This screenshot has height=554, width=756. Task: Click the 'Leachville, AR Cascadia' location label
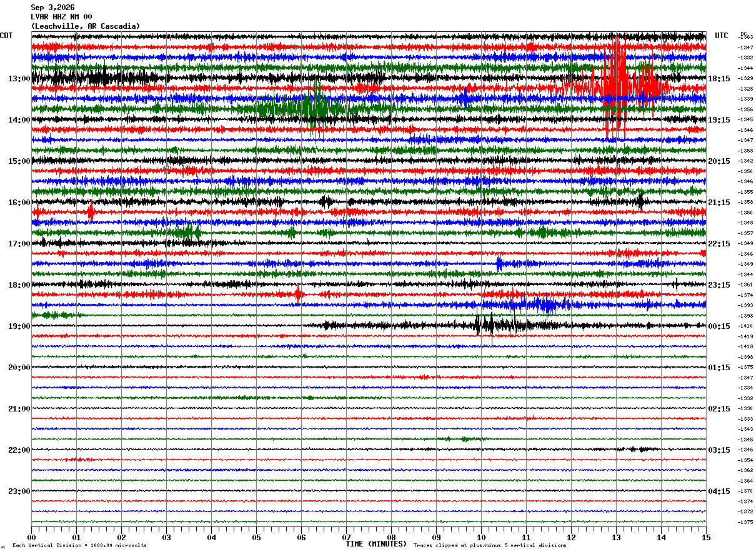tap(86, 26)
